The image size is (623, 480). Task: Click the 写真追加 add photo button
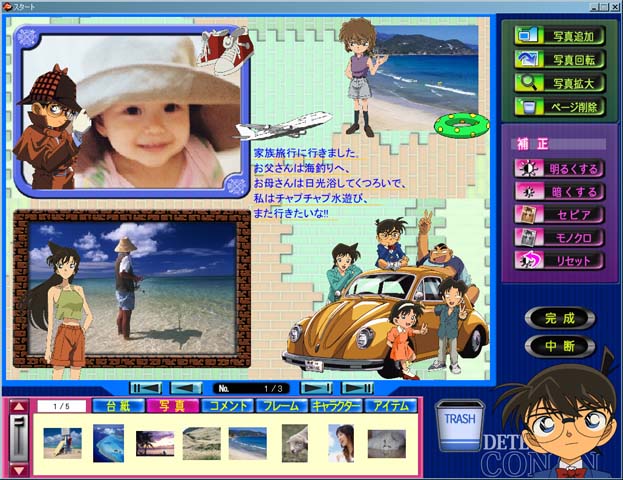pos(559,36)
